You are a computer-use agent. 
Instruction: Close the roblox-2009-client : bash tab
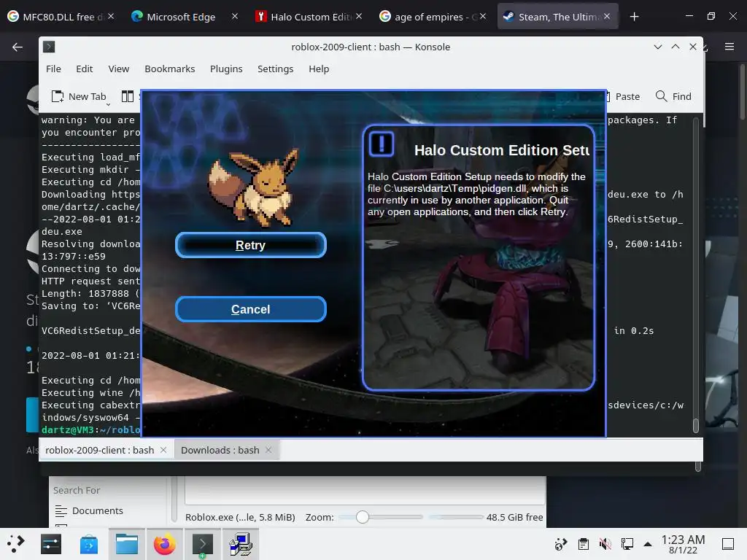pos(163,450)
